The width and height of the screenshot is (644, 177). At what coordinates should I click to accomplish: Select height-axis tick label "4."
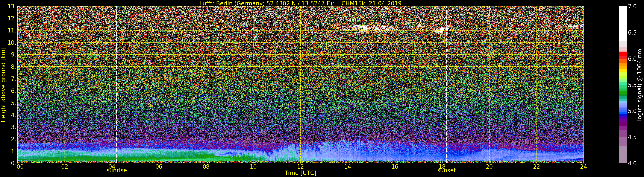click(x=14, y=115)
